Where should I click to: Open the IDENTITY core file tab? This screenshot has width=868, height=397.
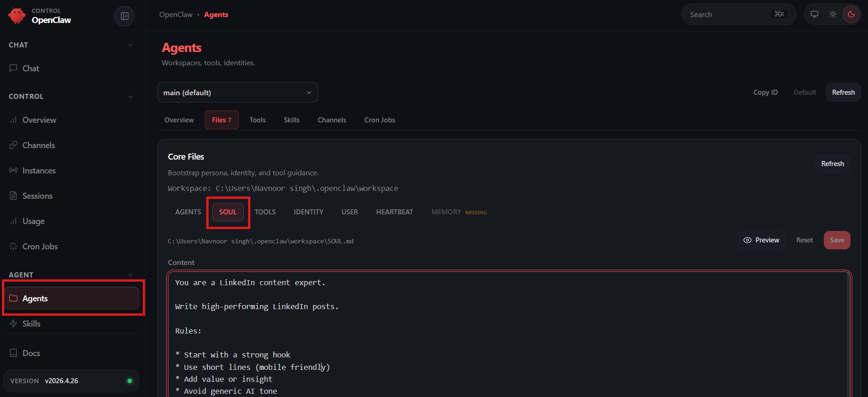(x=309, y=212)
